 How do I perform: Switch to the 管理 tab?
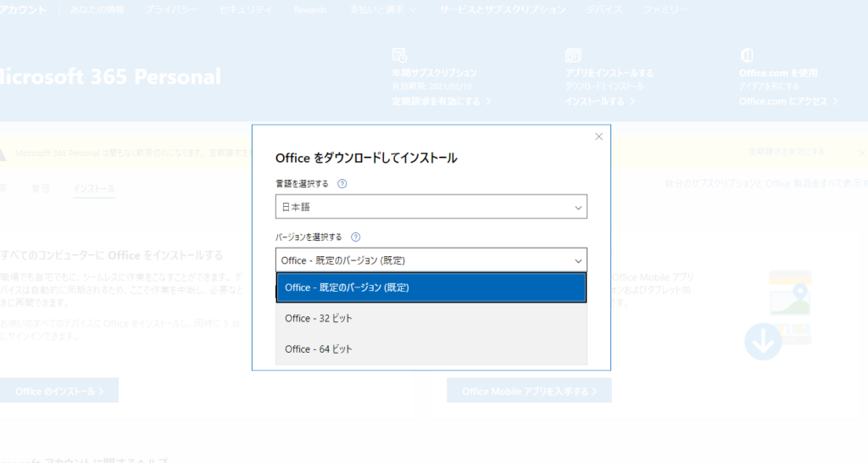click(41, 189)
